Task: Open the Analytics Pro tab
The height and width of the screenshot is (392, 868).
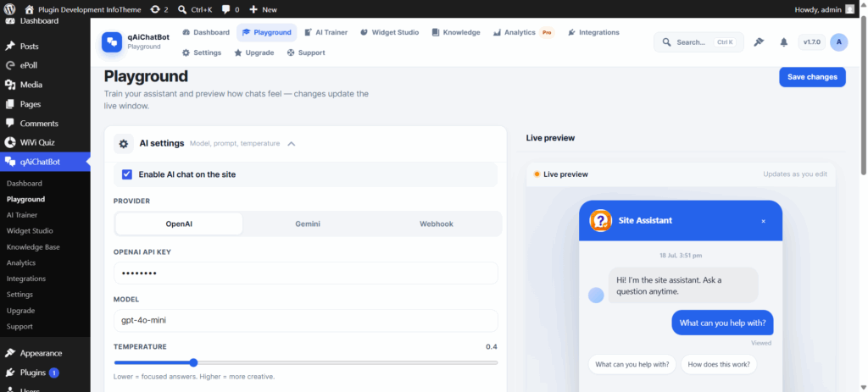Action: [523, 33]
